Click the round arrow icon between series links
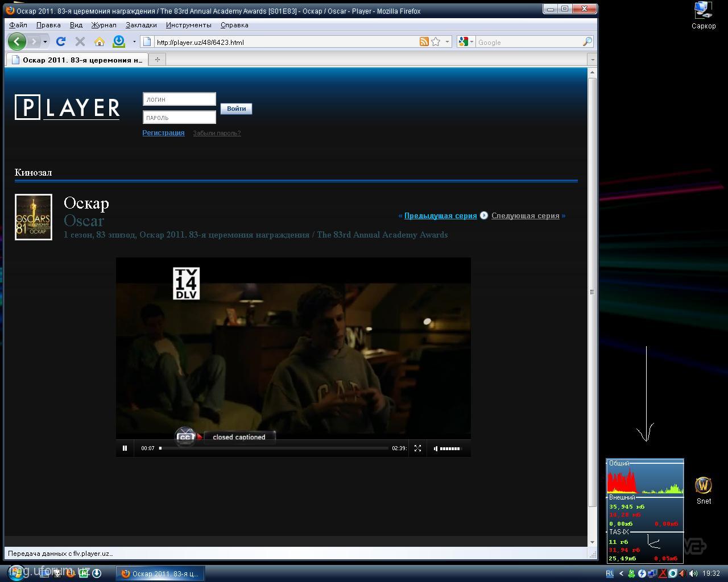Screen dimensions: 728x582 point(484,215)
